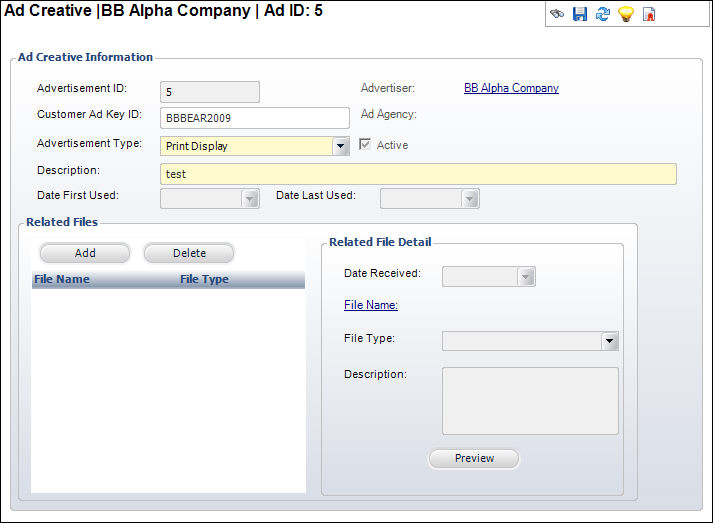Open the Date Last Used date picker
Screen dimensions: 713x523
[470, 199]
